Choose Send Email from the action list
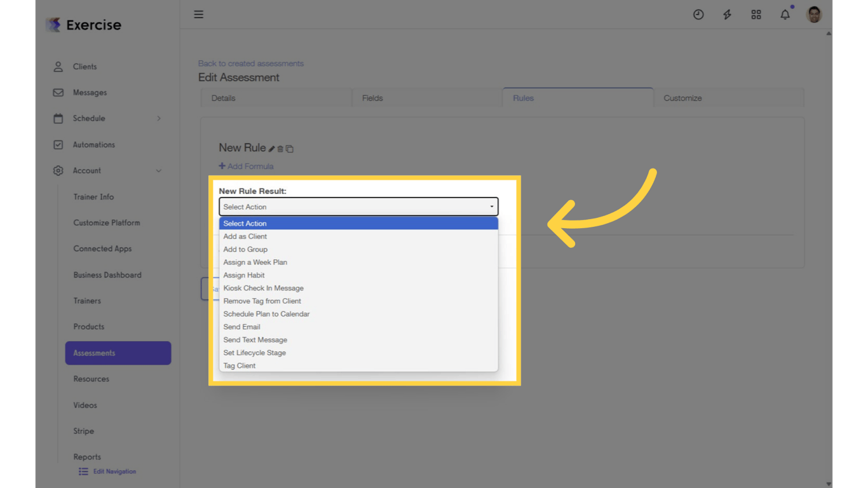Image resolution: width=868 pixels, height=488 pixels. pos(241,327)
